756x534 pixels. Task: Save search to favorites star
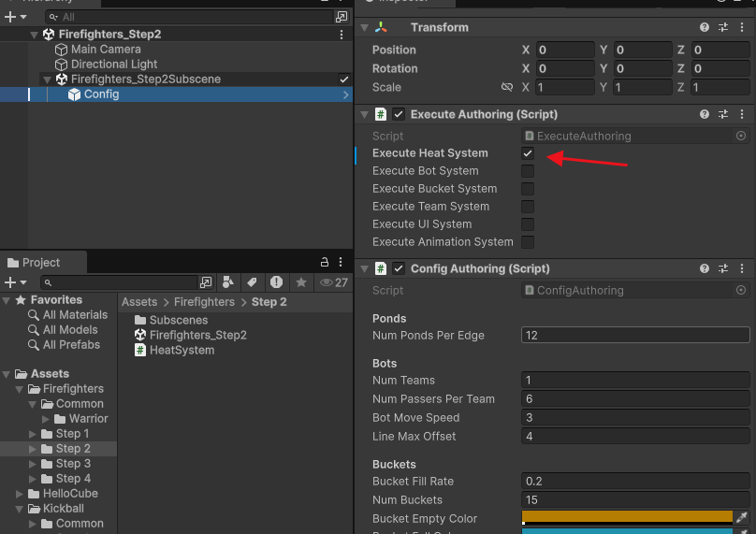pos(301,282)
